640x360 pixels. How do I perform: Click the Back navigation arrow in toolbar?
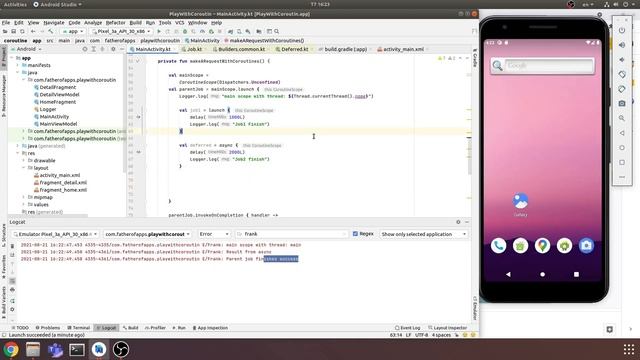[33, 31]
